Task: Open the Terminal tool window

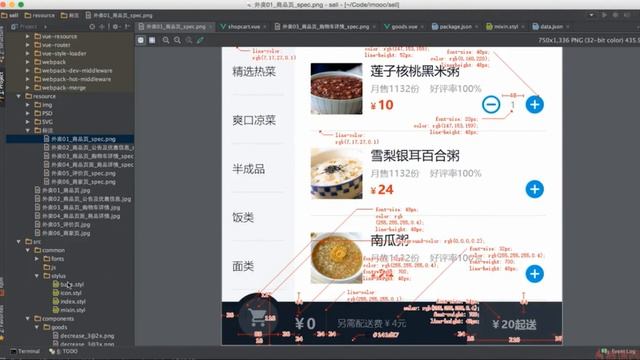Action: click(x=25, y=351)
